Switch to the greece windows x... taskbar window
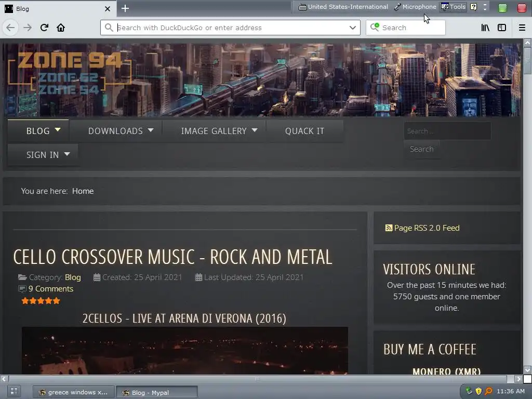532x399 pixels. pyautogui.click(x=74, y=392)
